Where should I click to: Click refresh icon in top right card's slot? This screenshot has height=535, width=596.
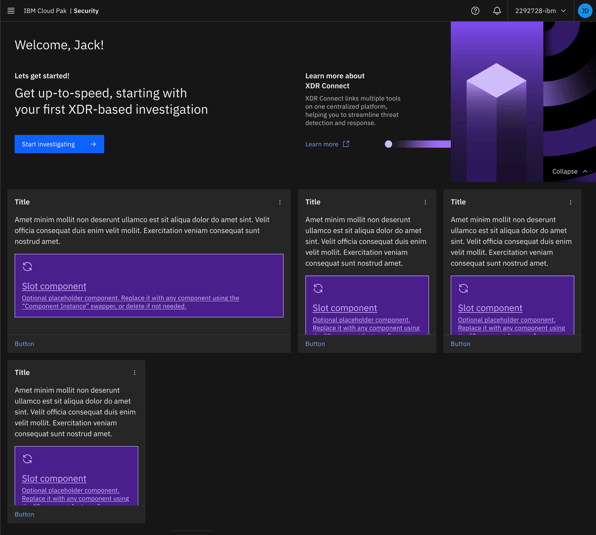(x=463, y=288)
